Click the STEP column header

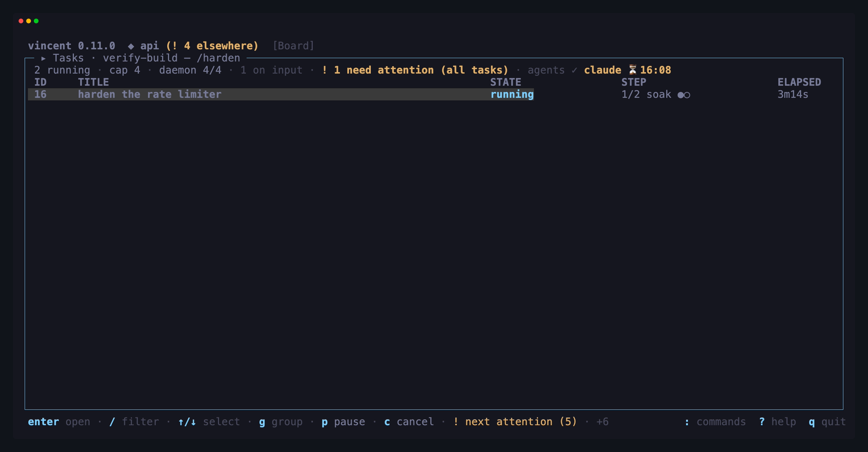point(634,82)
